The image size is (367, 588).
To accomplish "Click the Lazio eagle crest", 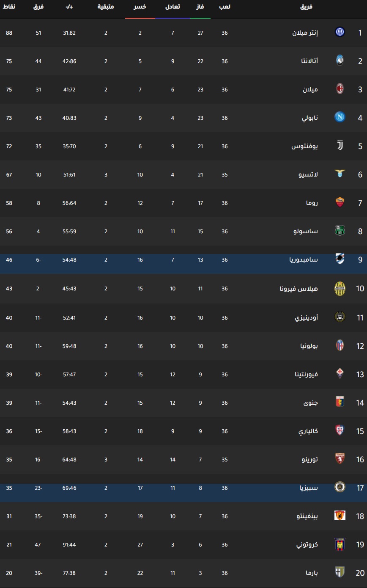I will click(x=340, y=174).
